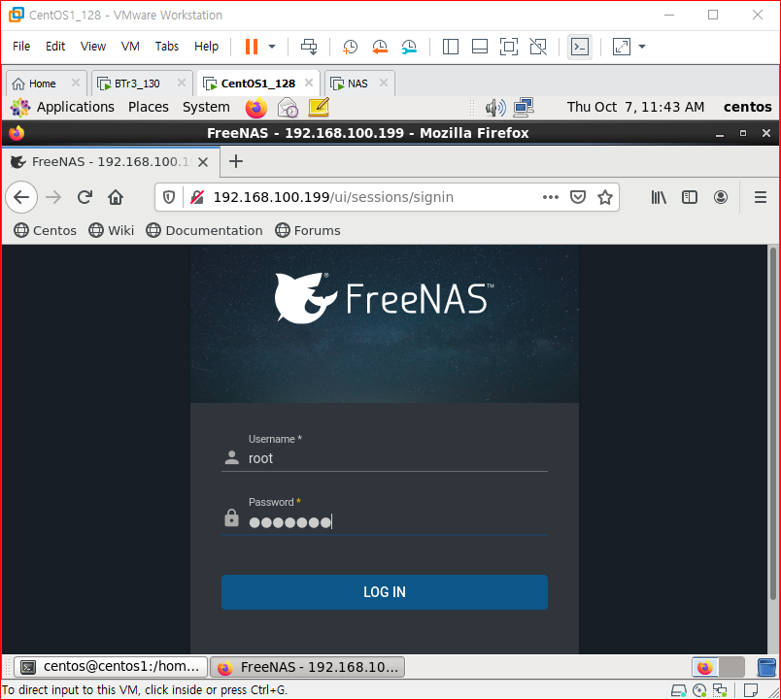Enter full screen mode in VMware
The width and height of the screenshot is (781, 700).
coord(509,47)
